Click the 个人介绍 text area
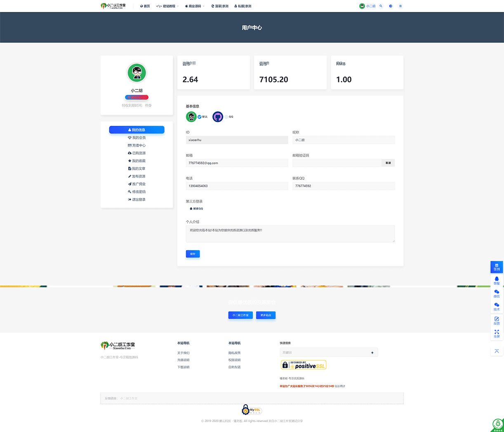 click(x=290, y=233)
